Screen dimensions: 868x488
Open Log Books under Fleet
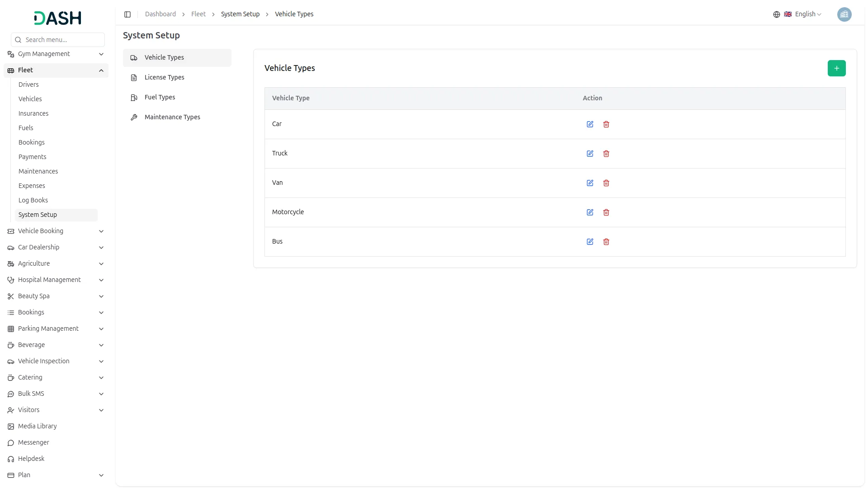pos(33,200)
